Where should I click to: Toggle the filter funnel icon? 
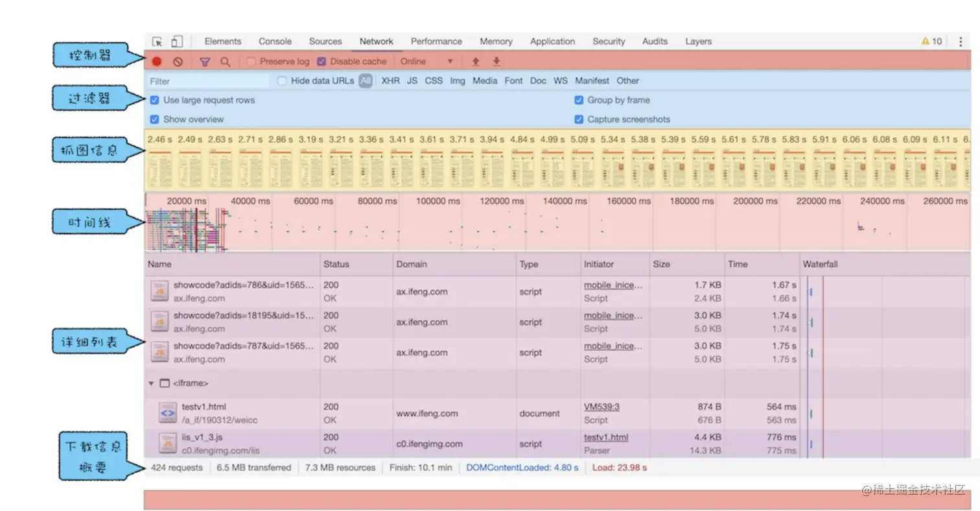click(205, 62)
